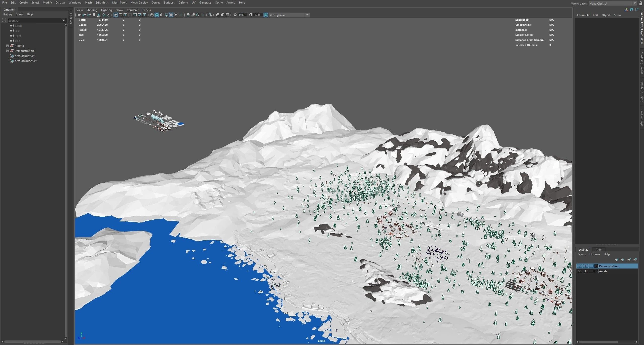Screen dimensions: 644x345
Task: Switch to the Anim layer tab
Action: coord(599,250)
